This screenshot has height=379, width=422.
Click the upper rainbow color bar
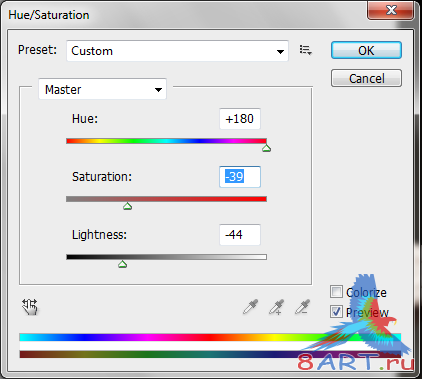[210, 337]
